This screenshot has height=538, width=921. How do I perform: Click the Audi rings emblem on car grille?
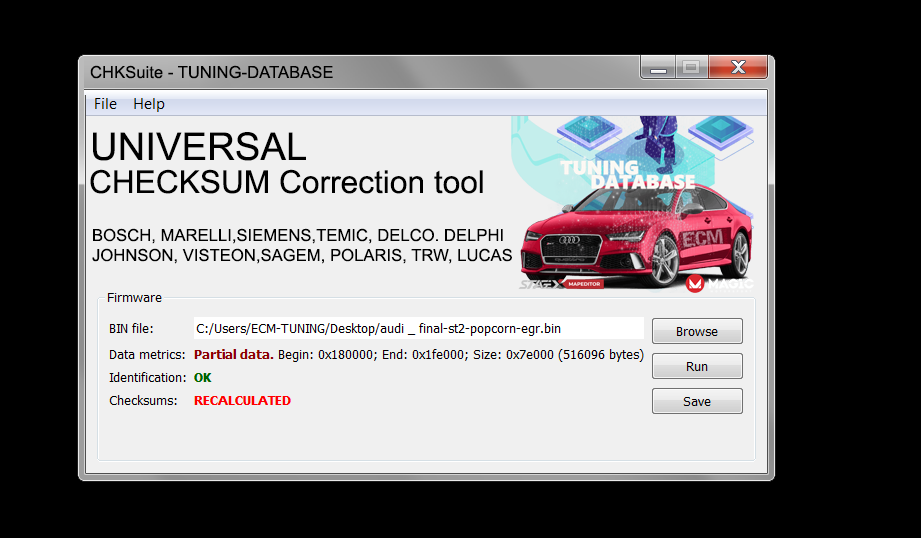click(x=569, y=240)
